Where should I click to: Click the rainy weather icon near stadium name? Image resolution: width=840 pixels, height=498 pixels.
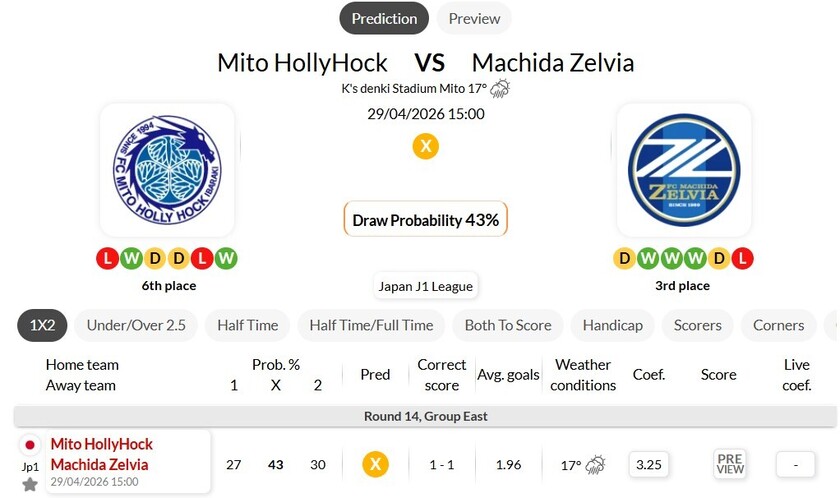(500, 89)
